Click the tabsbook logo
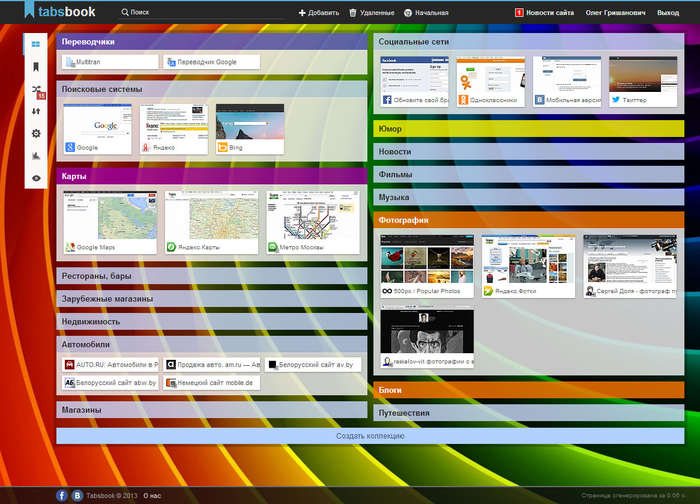 59,11
